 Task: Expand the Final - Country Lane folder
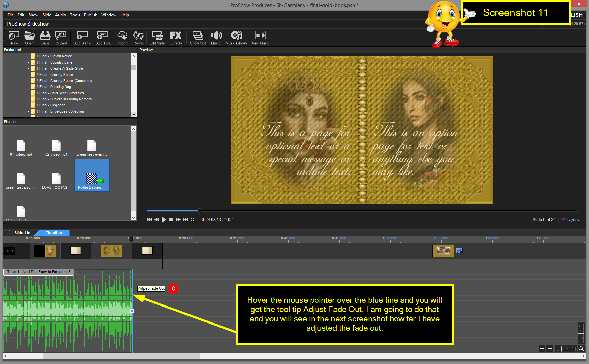(28, 62)
